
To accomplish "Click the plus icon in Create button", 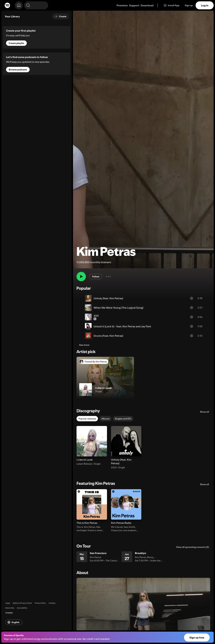I will tap(56, 17).
